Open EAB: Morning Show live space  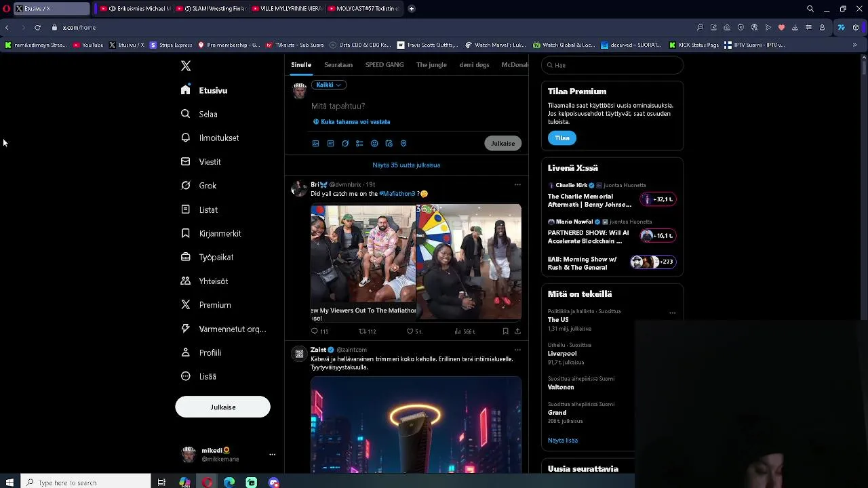click(x=612, y=263)
